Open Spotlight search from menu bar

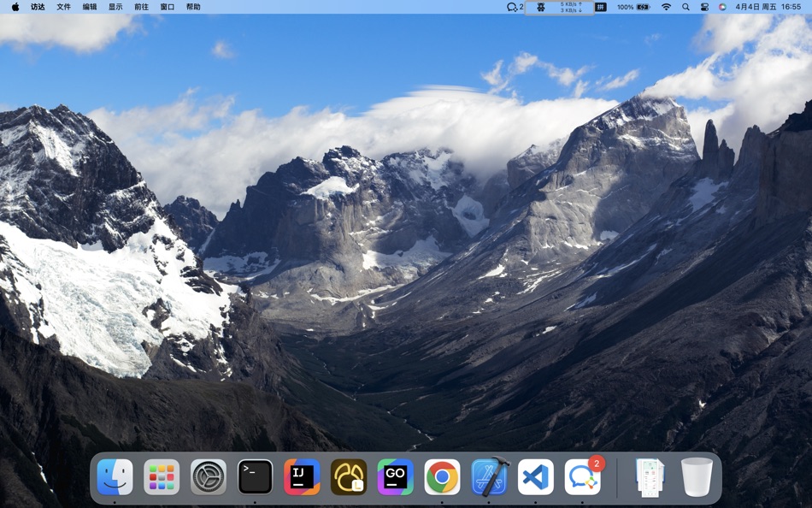point(685,9)
